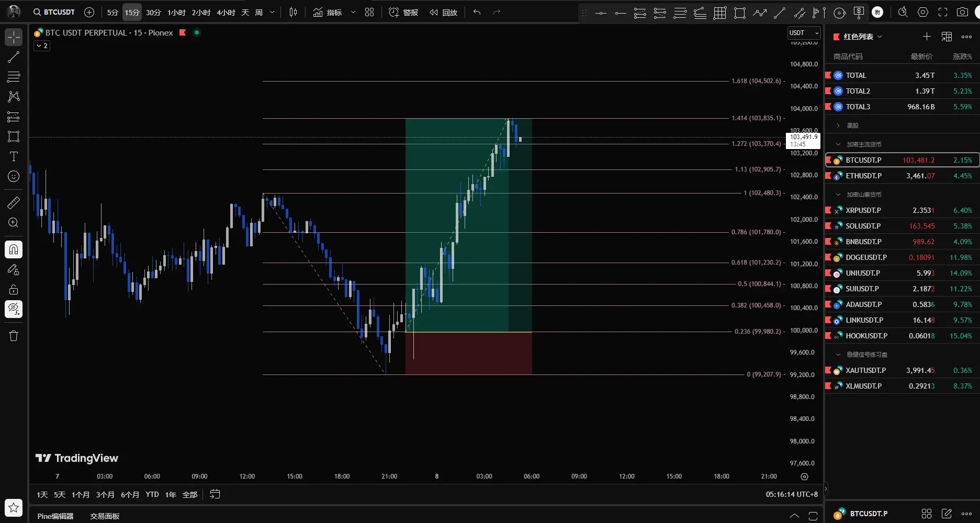
Task: Redo the last undone chart action
Action: 497,12
